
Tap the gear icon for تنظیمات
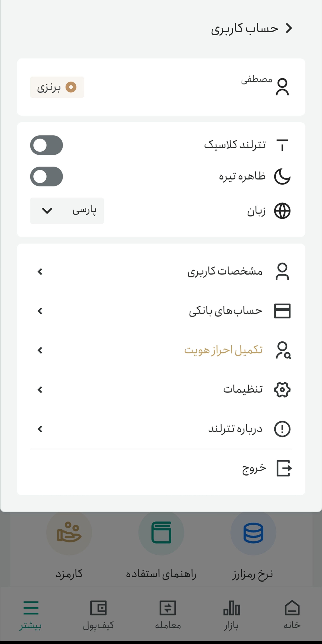click(x=282, y=389)
